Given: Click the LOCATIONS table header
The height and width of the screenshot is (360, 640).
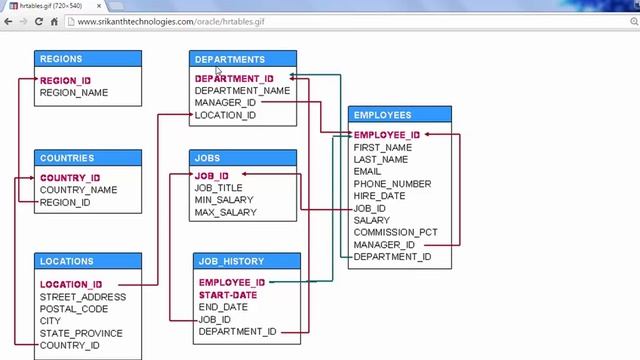Looking at the screenshot, I should pyautogui.click(x=88, y=261).
